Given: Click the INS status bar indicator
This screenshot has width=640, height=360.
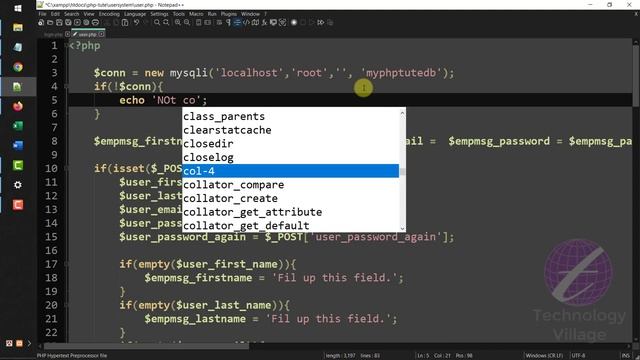Looking at the screenshot, I should coord(625,356).
